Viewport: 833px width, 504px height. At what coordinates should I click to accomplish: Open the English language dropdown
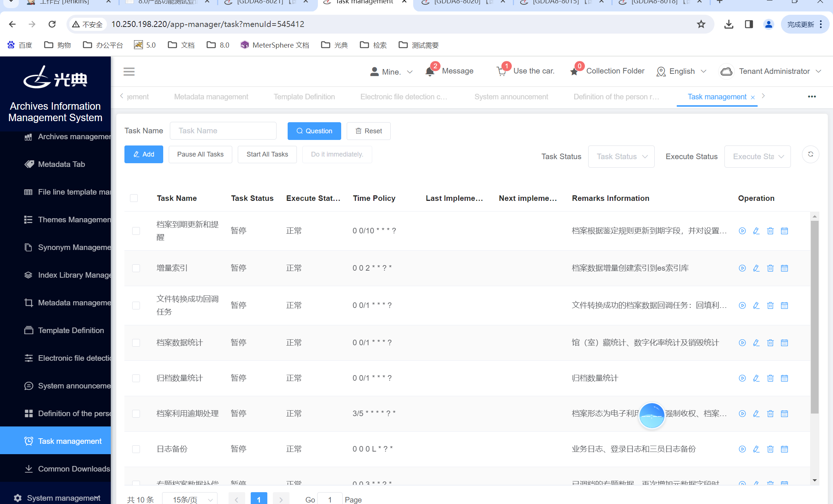click(682, 71)
